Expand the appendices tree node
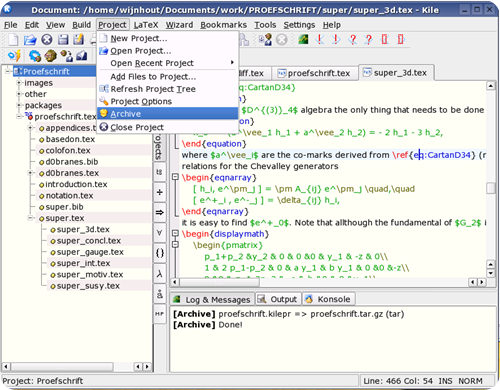 30,128
